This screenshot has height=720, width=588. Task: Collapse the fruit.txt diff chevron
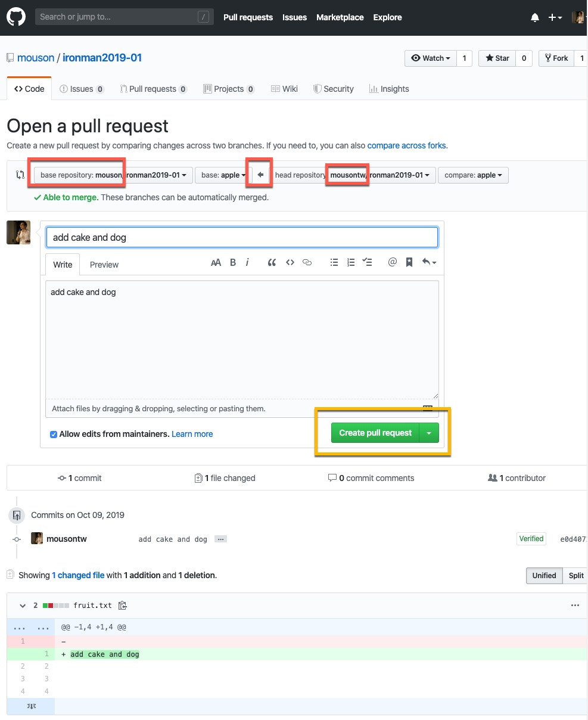(23, 606)
